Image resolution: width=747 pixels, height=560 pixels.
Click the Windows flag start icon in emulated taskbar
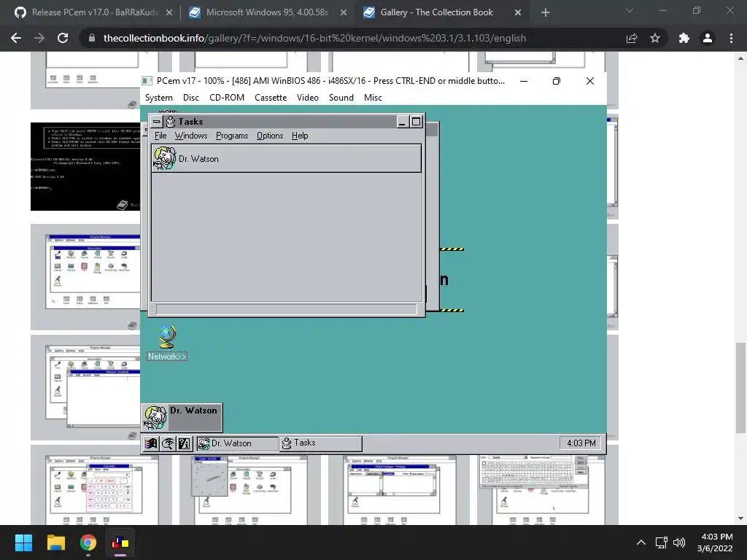point(151,444)
